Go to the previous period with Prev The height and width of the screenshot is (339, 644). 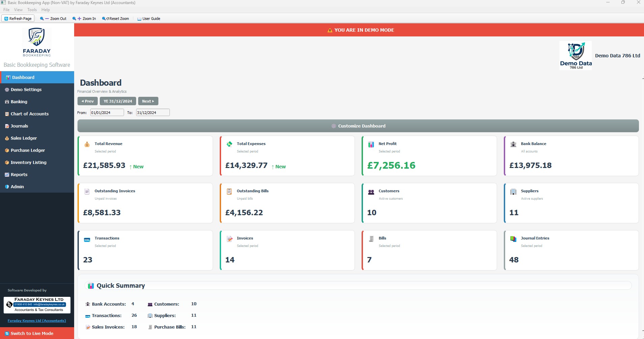87,101
